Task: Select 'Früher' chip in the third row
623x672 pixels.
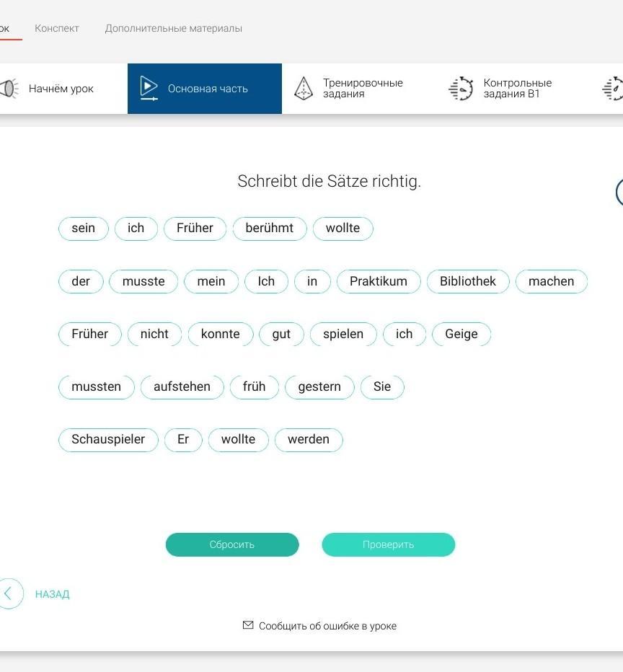Action: tap(90, 335)
